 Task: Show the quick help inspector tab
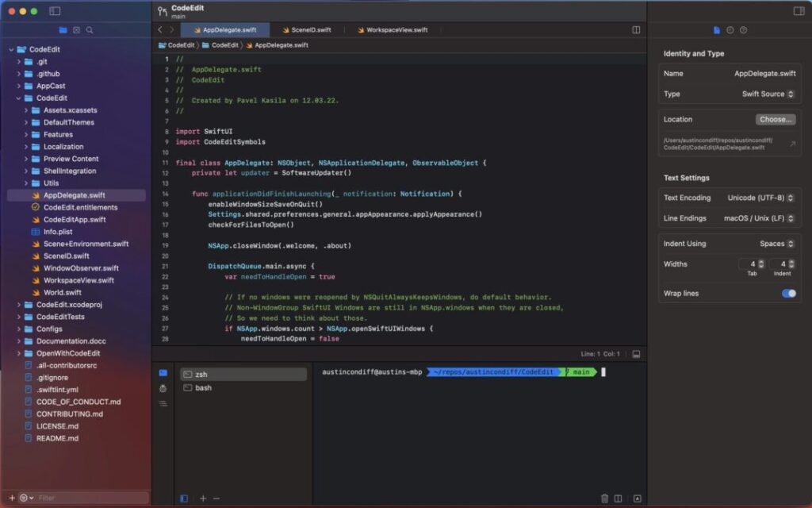pos(744,30)
